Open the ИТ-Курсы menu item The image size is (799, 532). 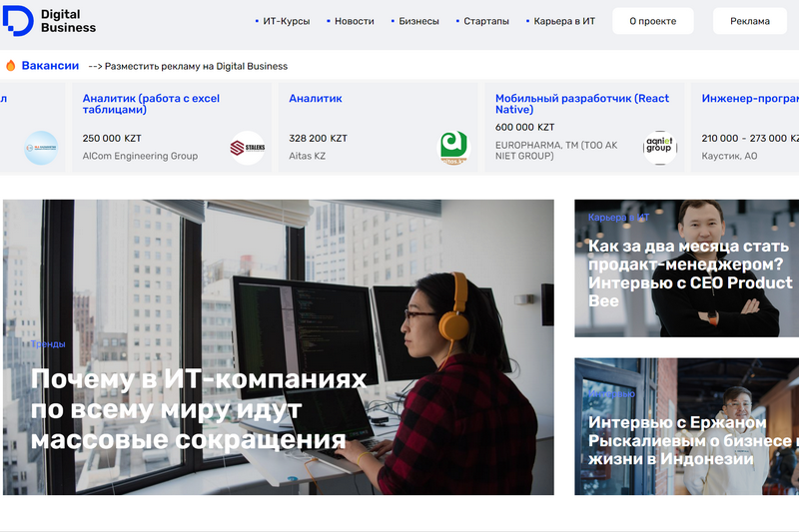286,21
